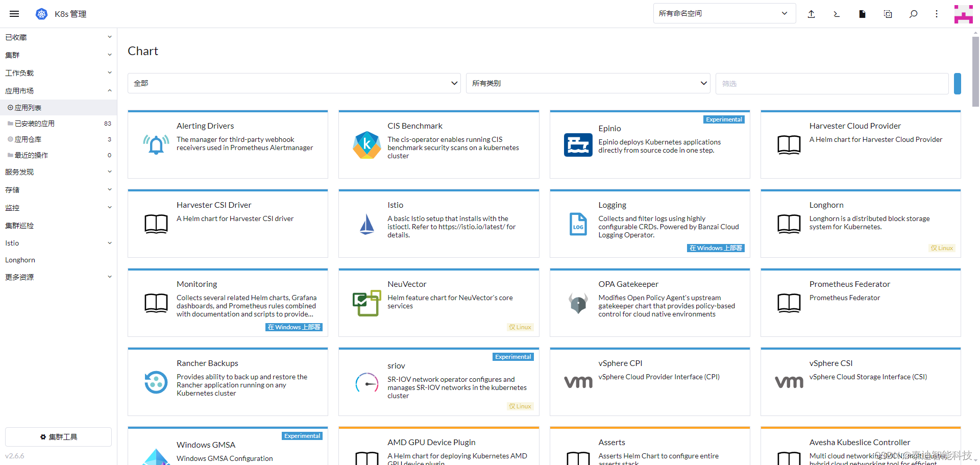The width and height of the screenshot is (980, 465).
Task: Open the three-dot more options menu
Action: coord(937,14)
